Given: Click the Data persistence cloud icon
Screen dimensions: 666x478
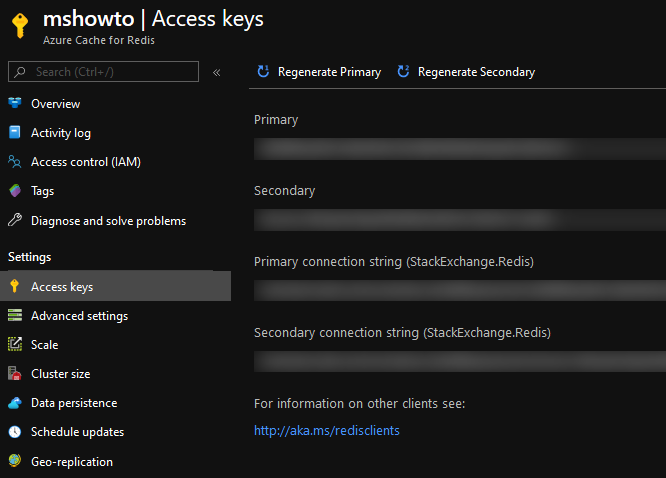Looking at the screenshot, I should 15,402.
